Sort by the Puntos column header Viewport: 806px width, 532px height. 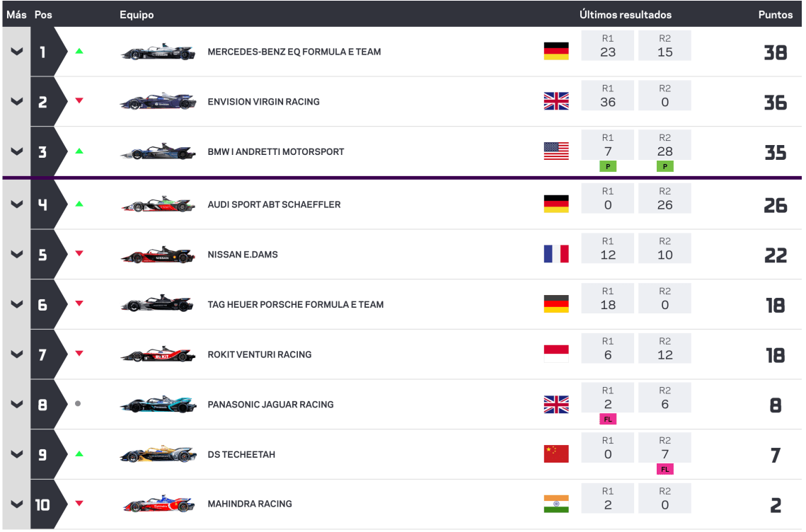pyautogui.click(x=775, y=14)
